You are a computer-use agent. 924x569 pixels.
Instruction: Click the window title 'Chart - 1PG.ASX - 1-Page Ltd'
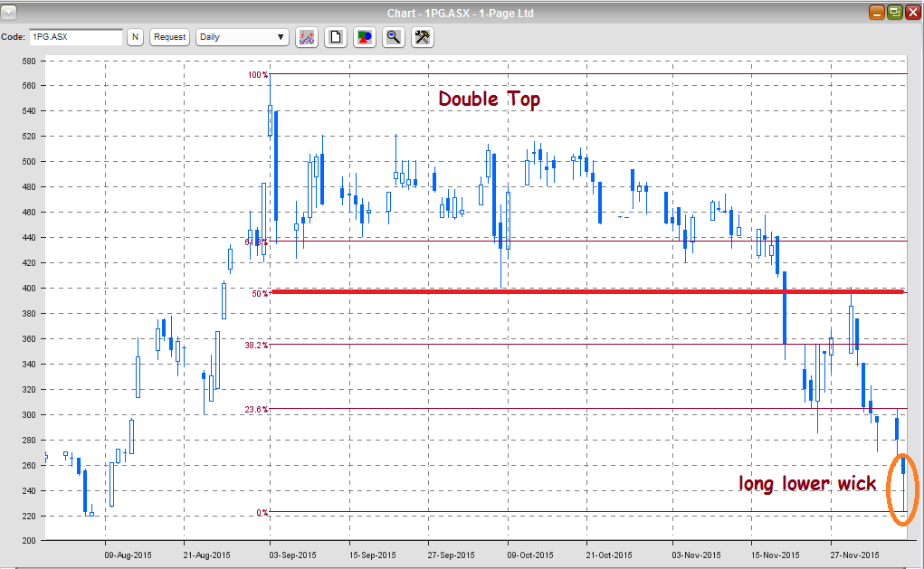461,13
